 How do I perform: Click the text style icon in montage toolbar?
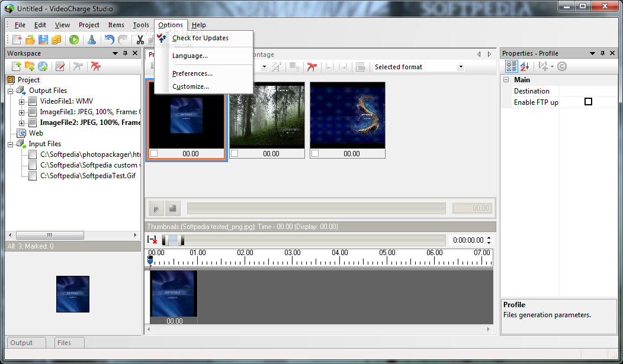click(277, 67)
